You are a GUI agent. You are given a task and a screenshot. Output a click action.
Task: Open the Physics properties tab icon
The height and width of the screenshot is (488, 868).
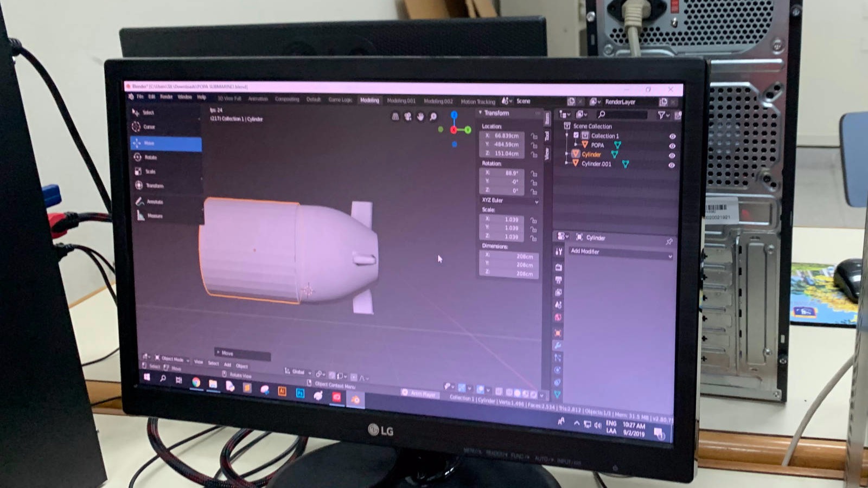pyautogui.click(x=558, y=370)
